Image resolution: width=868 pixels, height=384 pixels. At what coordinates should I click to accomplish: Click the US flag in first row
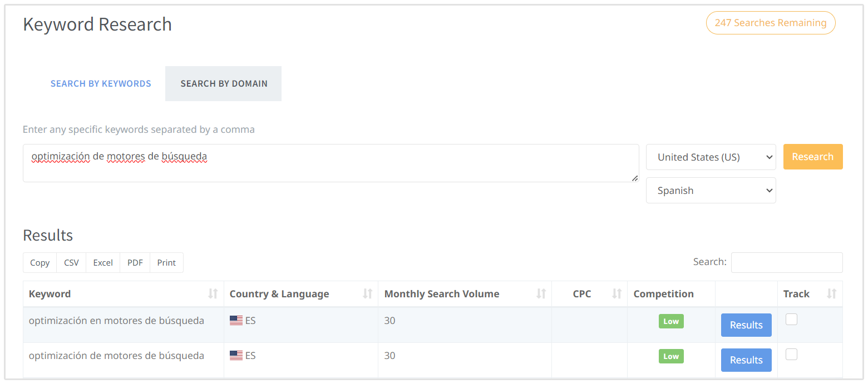coord(236,321)
